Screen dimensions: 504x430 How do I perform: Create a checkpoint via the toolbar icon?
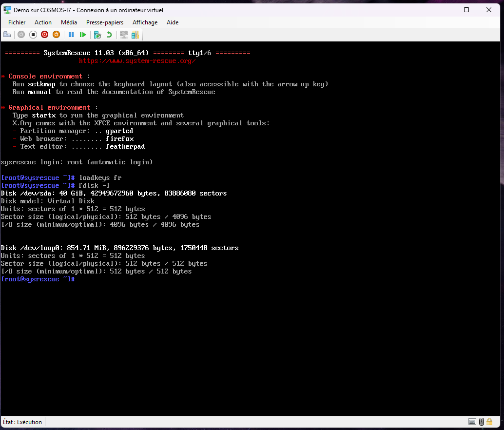pos(97,35)
